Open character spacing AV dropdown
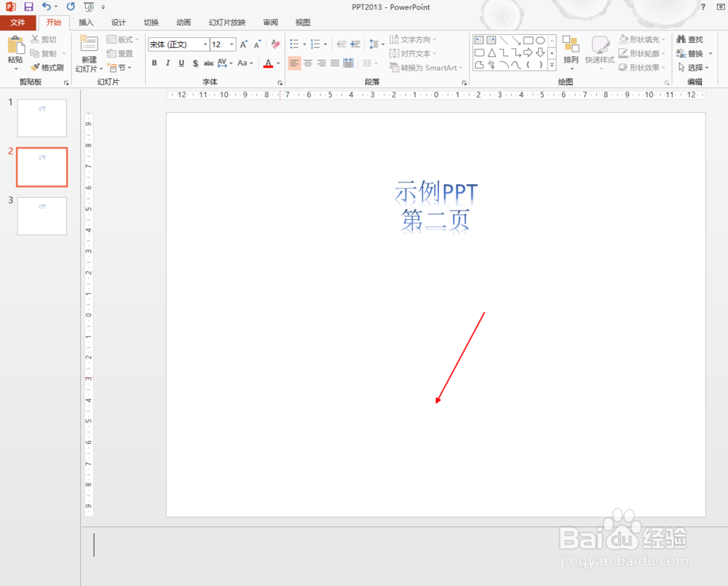This screenshot has width=728, height=586. click(225, 63)
